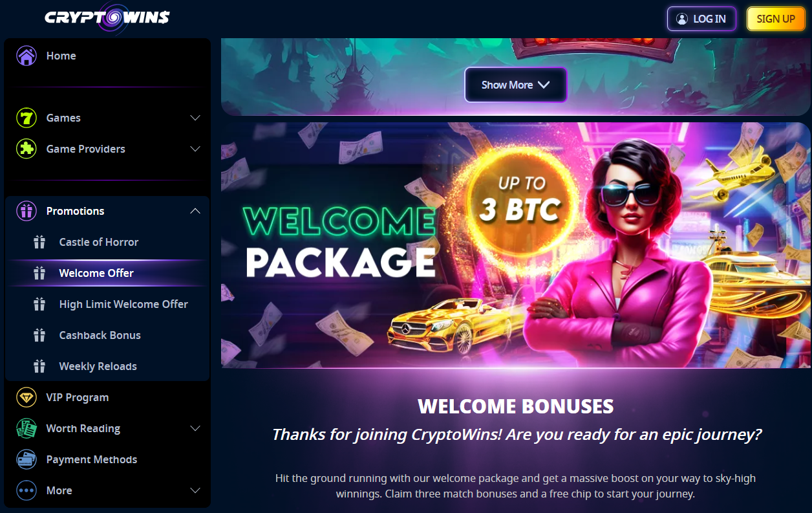Click the Home house icon in sidebar

pyautogui.click(x=27, y=56)
